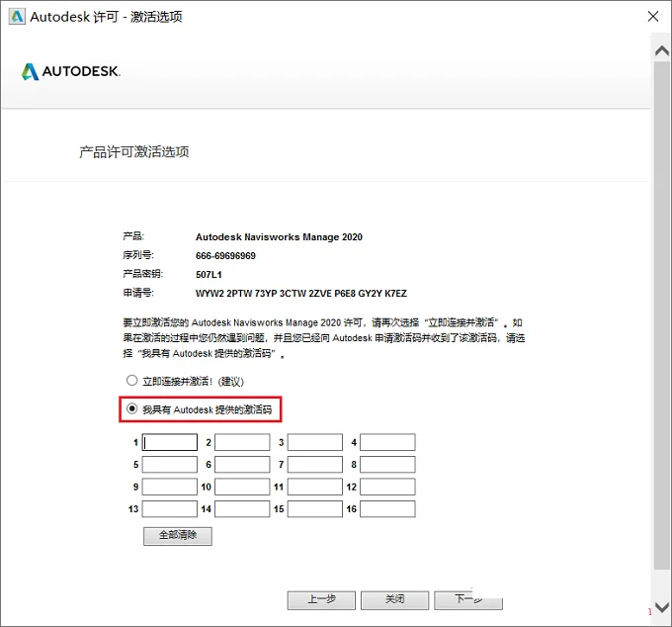Select activation code field 12

tap(387, 487)
